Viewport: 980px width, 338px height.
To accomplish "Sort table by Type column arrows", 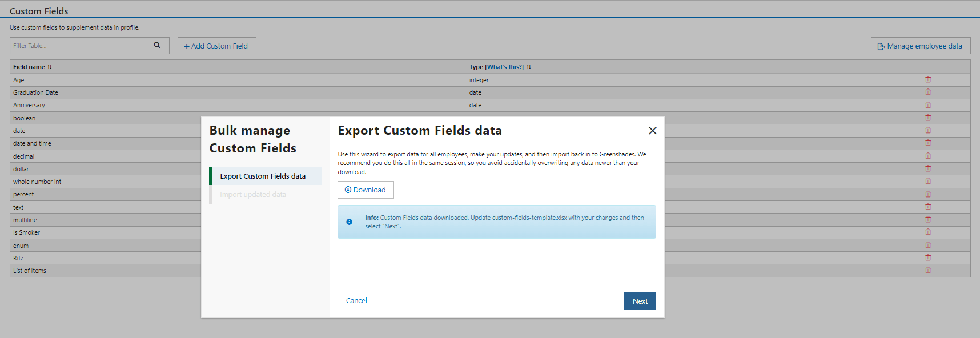I will click(529, 67).
